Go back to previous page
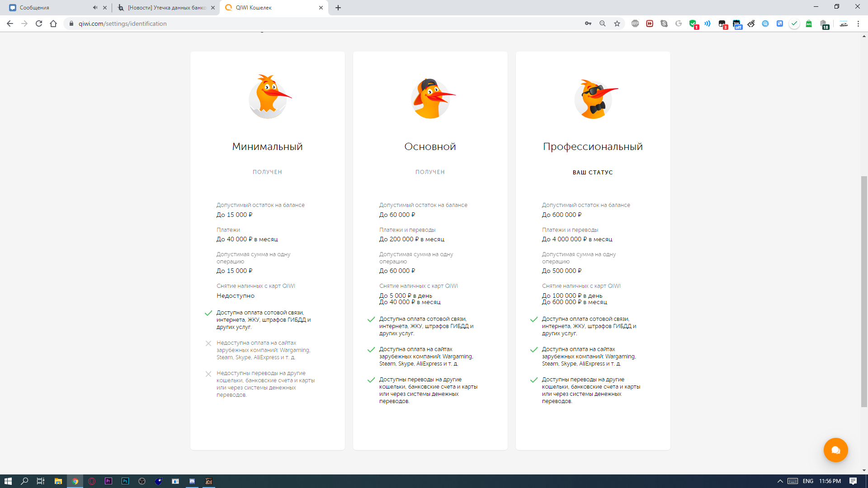This screenshot has height=488, width=868. (10, 23)
